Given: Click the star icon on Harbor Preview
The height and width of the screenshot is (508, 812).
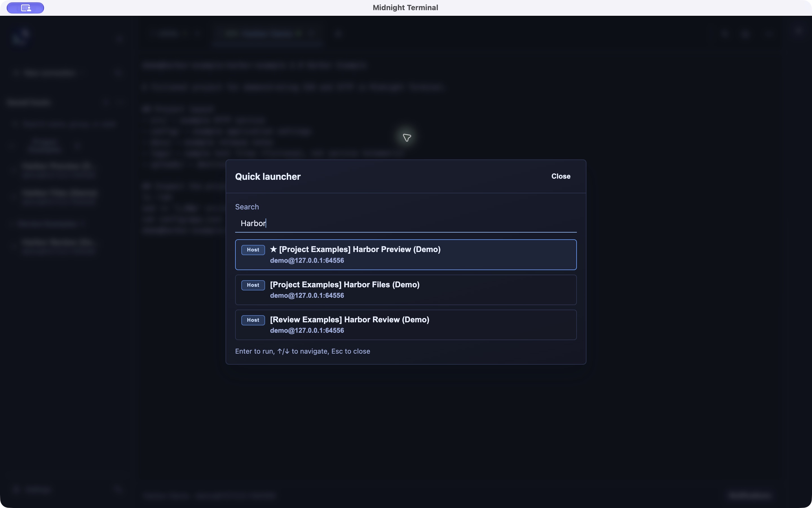Looking at the screenshot, I should tap(273, 249).
